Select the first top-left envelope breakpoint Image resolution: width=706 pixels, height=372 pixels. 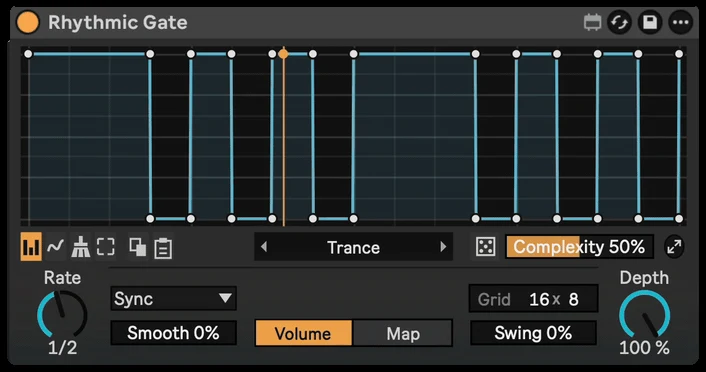click(x=28, y=54)
